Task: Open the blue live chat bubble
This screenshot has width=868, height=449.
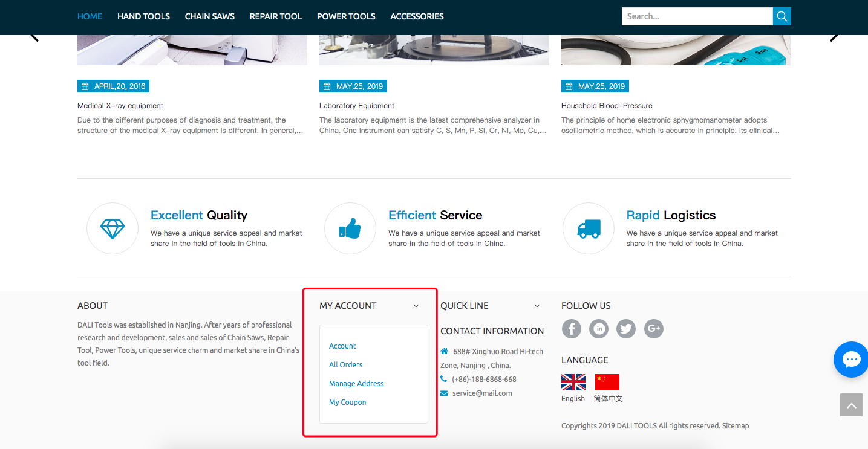Action: pos(851,360)
